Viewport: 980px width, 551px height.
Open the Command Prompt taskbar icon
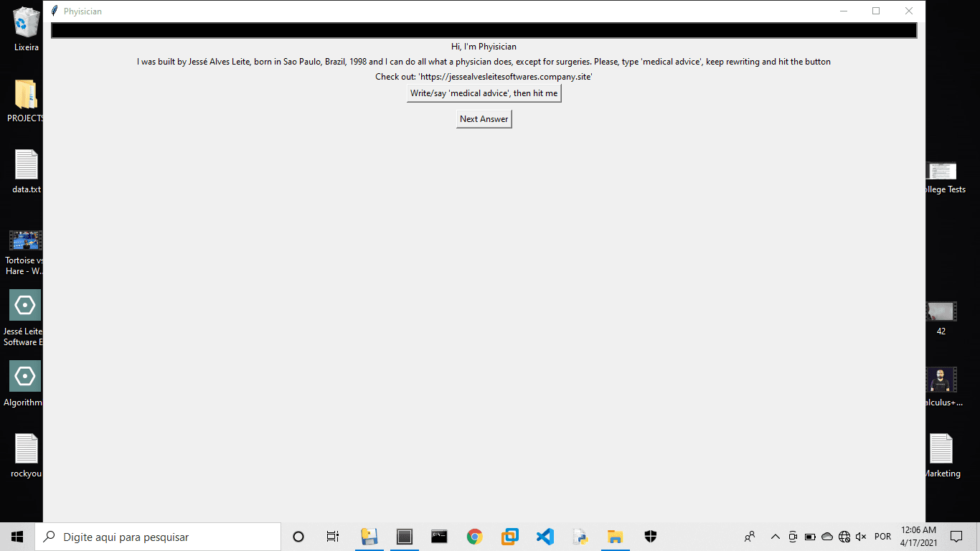point(439,537)
